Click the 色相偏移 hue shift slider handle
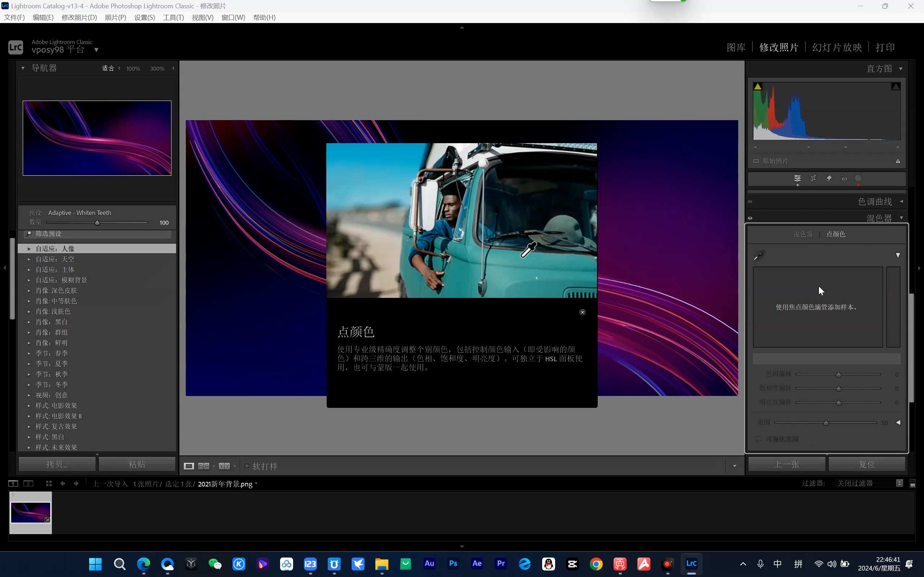This screenshot has height=577, width=924. 838,375
